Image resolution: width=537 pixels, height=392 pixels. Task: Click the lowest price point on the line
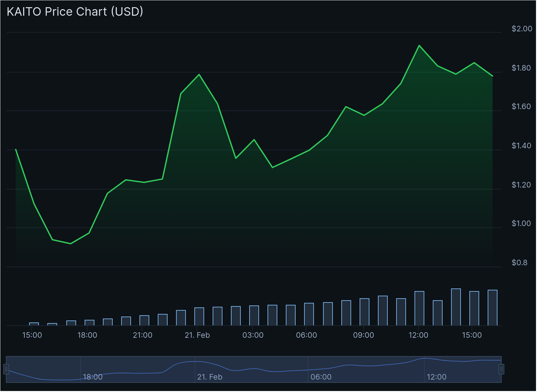[71, 244]
